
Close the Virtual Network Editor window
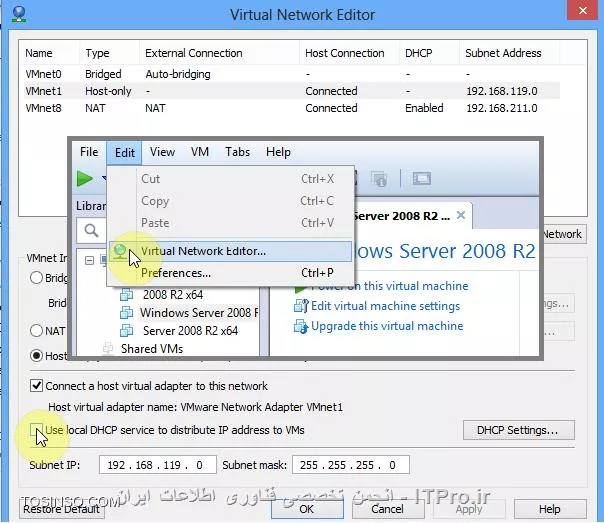(583, 10)
